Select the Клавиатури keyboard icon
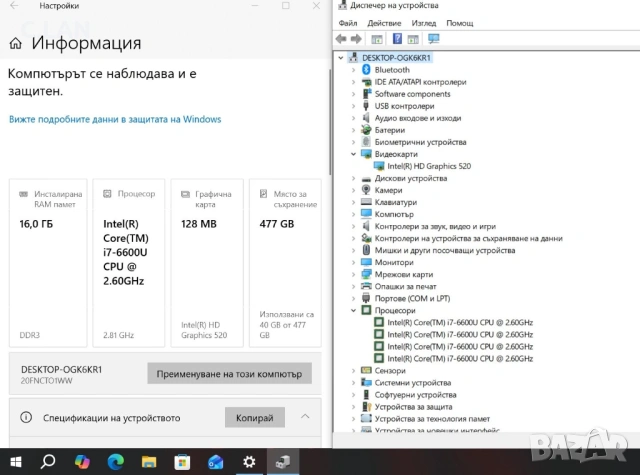This screenshot has width=640, height=475. pyautogui.click(x=366, y=202)
